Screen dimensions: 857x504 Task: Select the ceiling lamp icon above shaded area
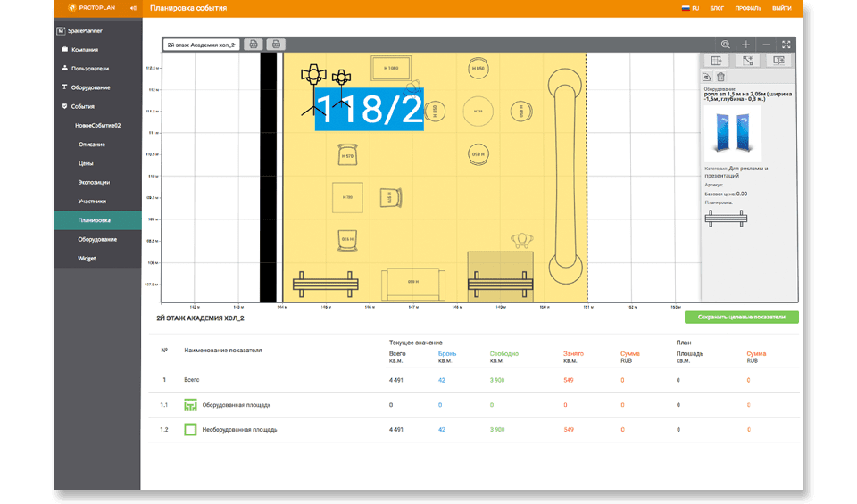(x=522, y=240)
